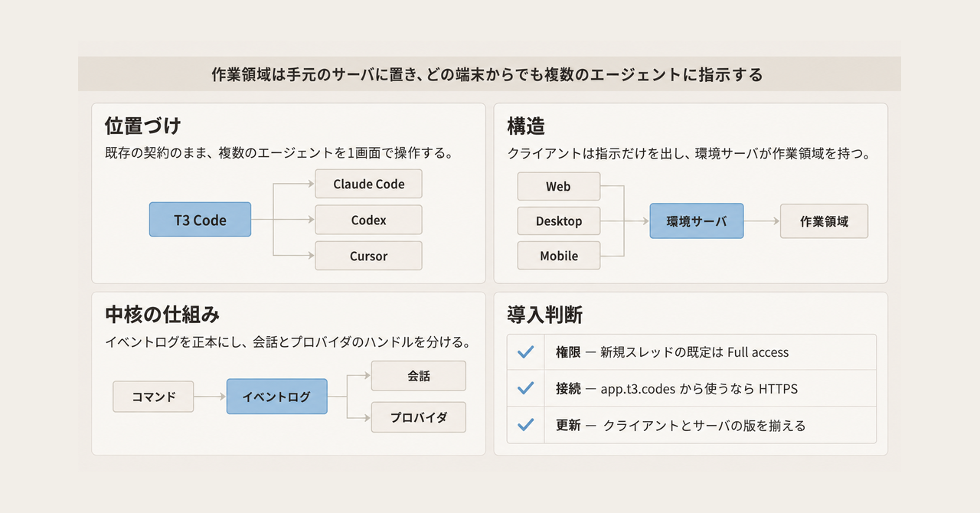
Task: Select the コマンド box
Action: [153, 397]
